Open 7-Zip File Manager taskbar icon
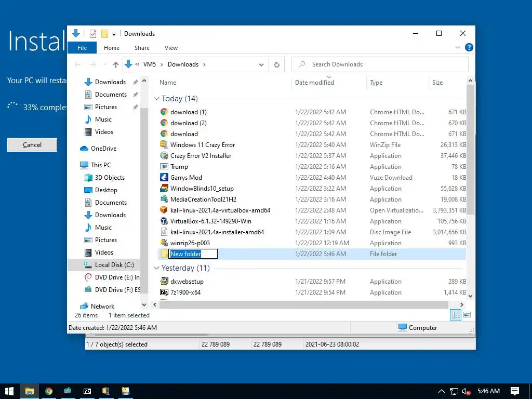The height and width of the screenshot is (399, 532). (x=87, y=391)
